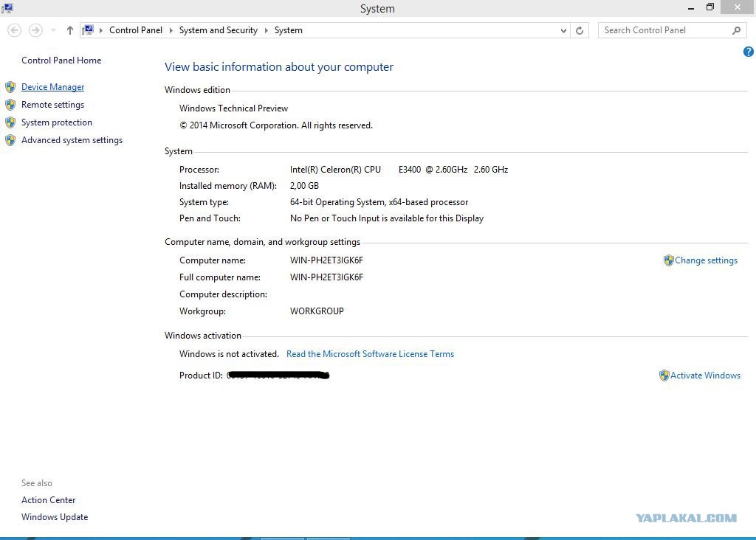Open Control Panel Home

click(x=61, y=60)
